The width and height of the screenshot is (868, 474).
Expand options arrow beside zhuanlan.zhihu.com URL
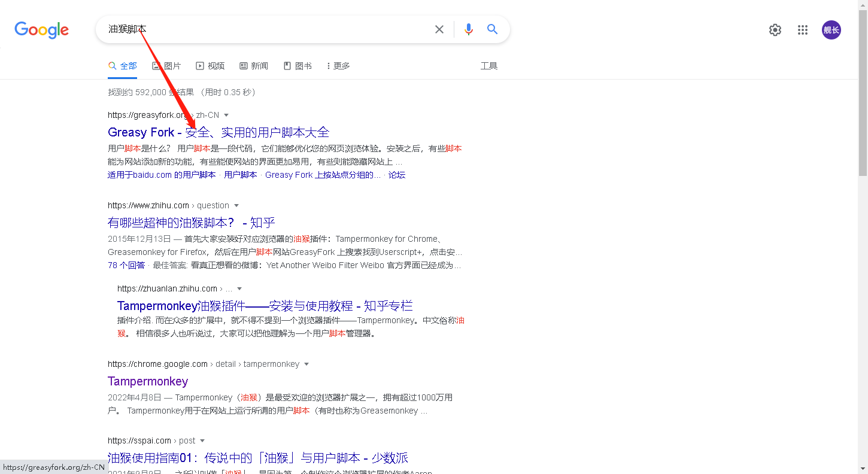pos(240,288)
